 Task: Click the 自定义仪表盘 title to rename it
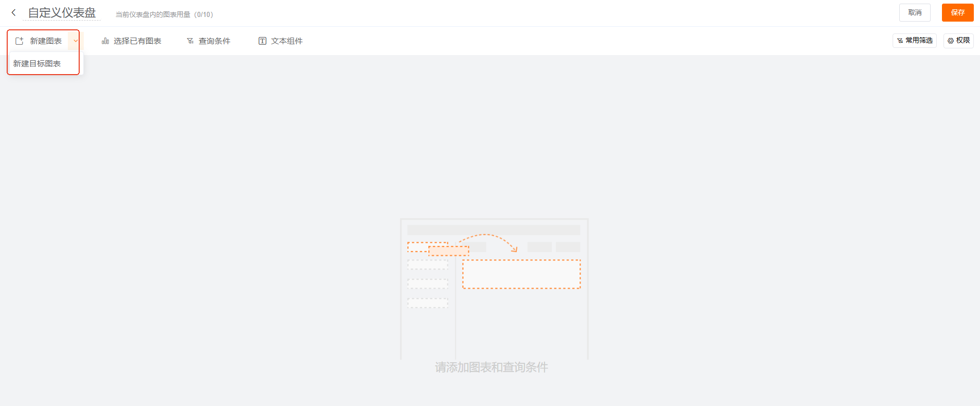pyautogui.click(x=62, y=13)
